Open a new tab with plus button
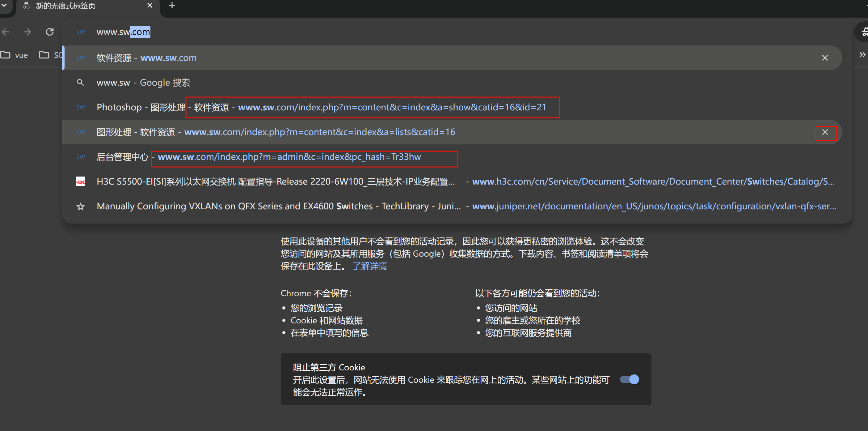 tap(172, 5)
